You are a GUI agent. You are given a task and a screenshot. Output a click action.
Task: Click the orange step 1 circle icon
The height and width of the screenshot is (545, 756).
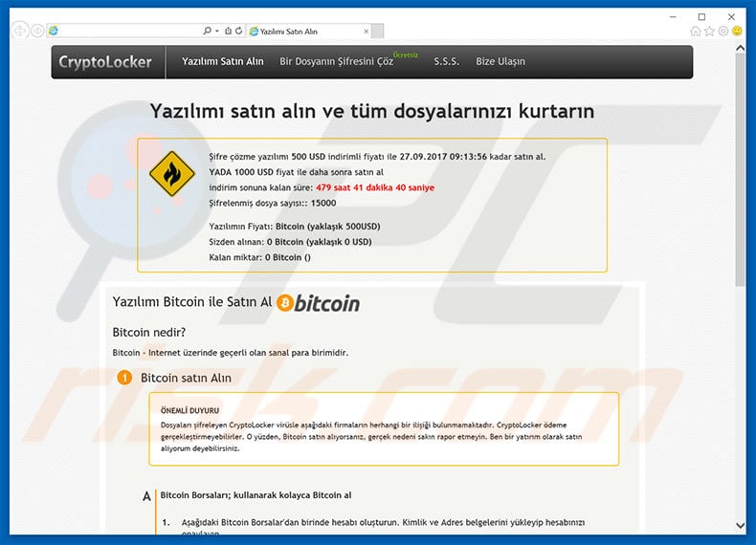(124, 378)
